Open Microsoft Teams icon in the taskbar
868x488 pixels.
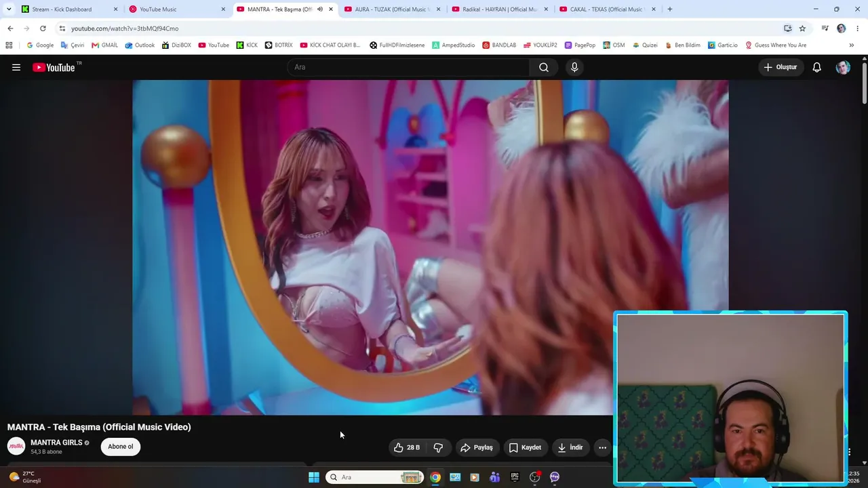click(494, 477)
